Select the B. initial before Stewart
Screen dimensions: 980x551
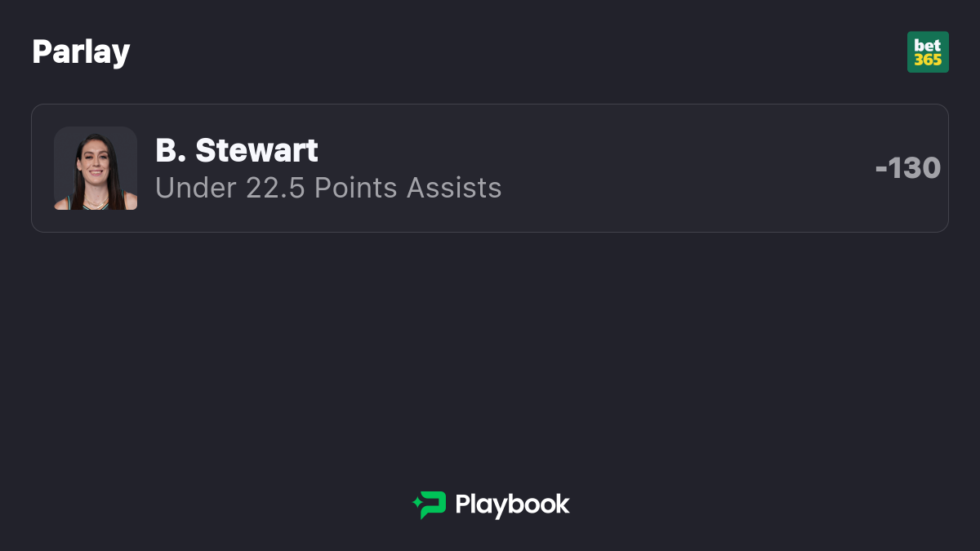tap(171, 150)
